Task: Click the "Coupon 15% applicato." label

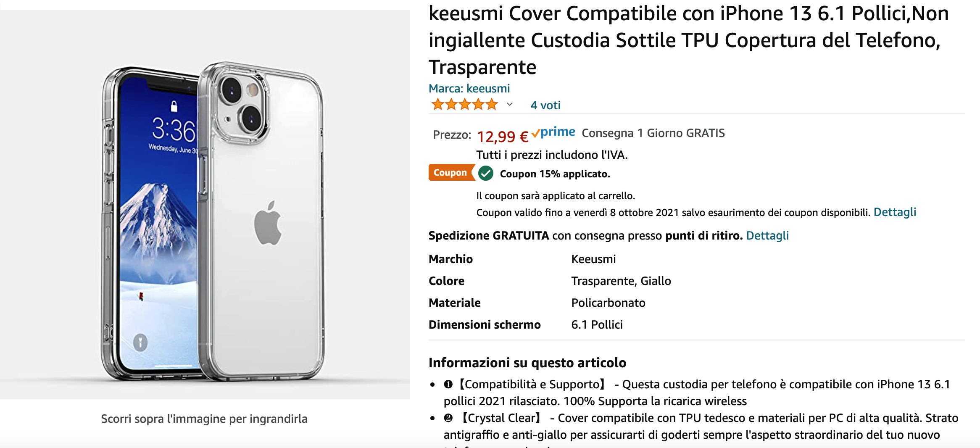Action: (555, 174)
